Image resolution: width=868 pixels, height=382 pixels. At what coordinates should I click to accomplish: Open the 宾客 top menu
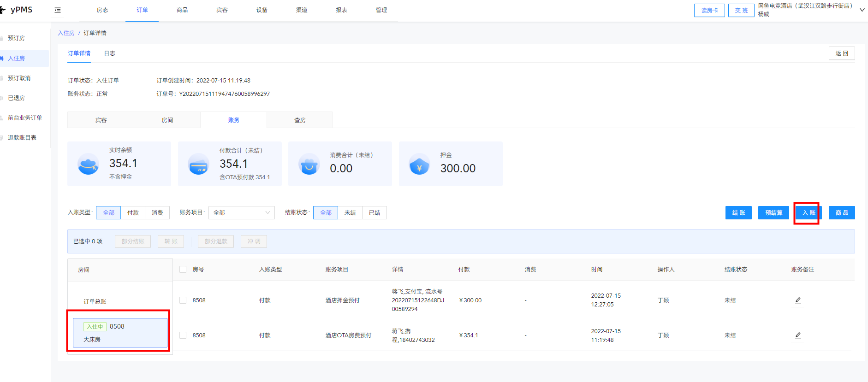pos(222,10)
